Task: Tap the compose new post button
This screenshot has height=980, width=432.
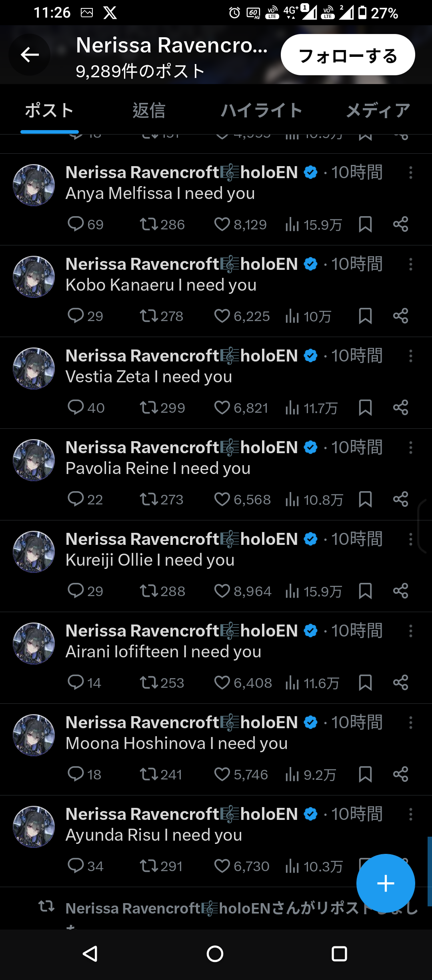Action: (385, 883)
